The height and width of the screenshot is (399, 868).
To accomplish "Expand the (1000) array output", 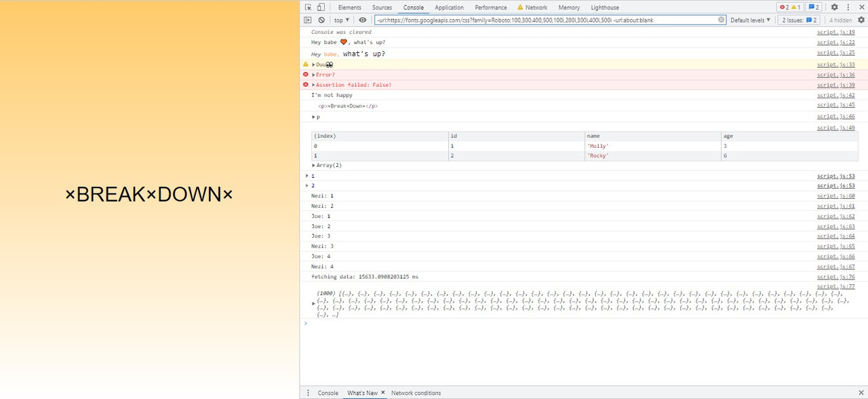I will pos(313,303).
